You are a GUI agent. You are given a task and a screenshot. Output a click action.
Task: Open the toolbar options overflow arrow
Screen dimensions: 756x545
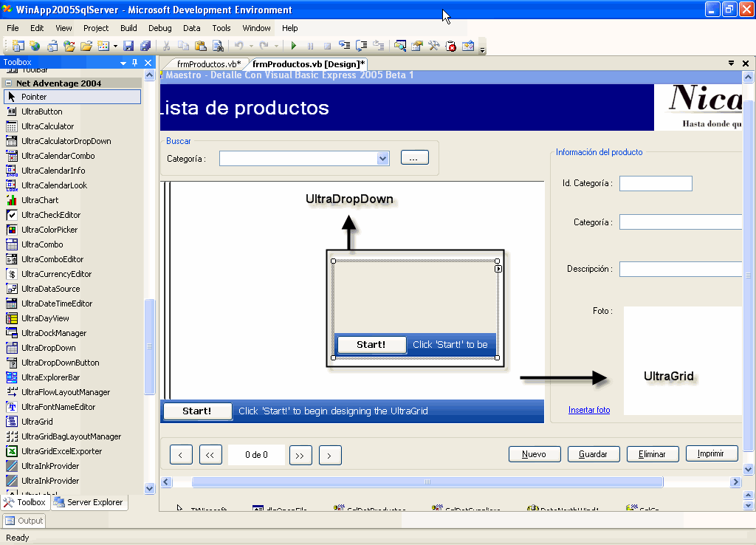[482, 49]
